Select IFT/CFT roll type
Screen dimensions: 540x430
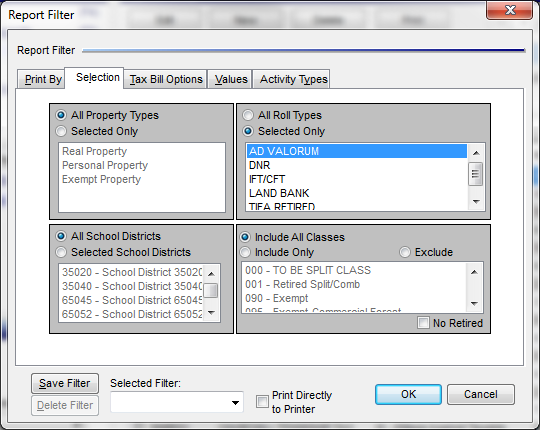[357, 179]
